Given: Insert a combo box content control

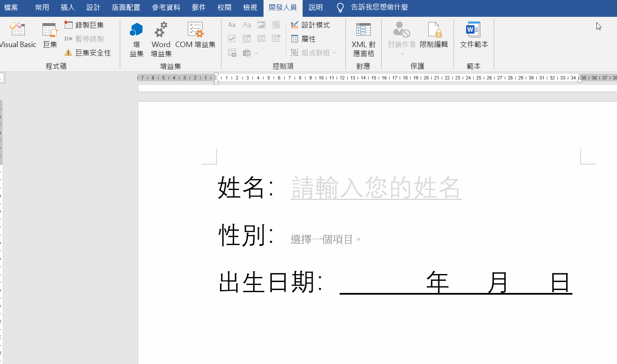Looking at the screenshot, I should click(247, 39).
